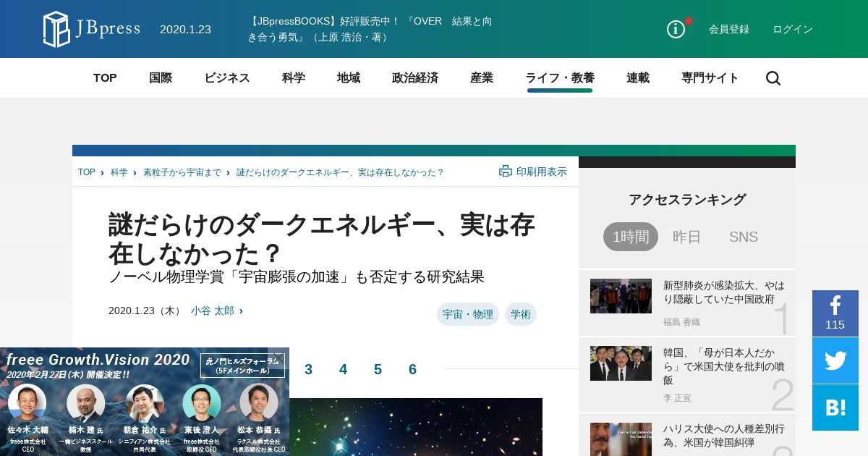868x456 pixels.
Task: Go to article page 4
Action: [343, 369]
